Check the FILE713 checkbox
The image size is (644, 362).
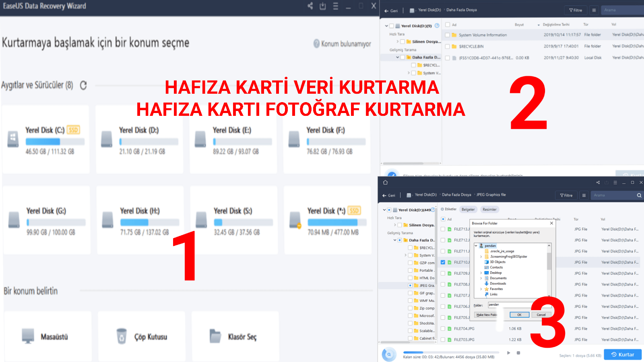coord(443,229)
